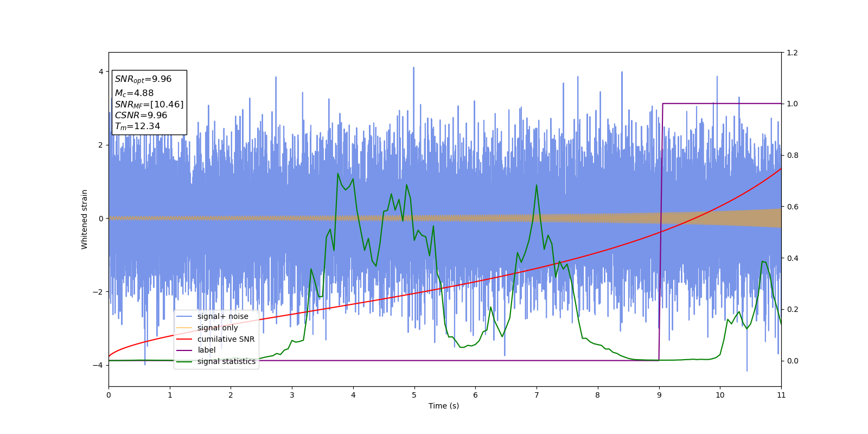868x434 pixels.
Task: Click x-axis tick label 11
Action: (781, 395)
